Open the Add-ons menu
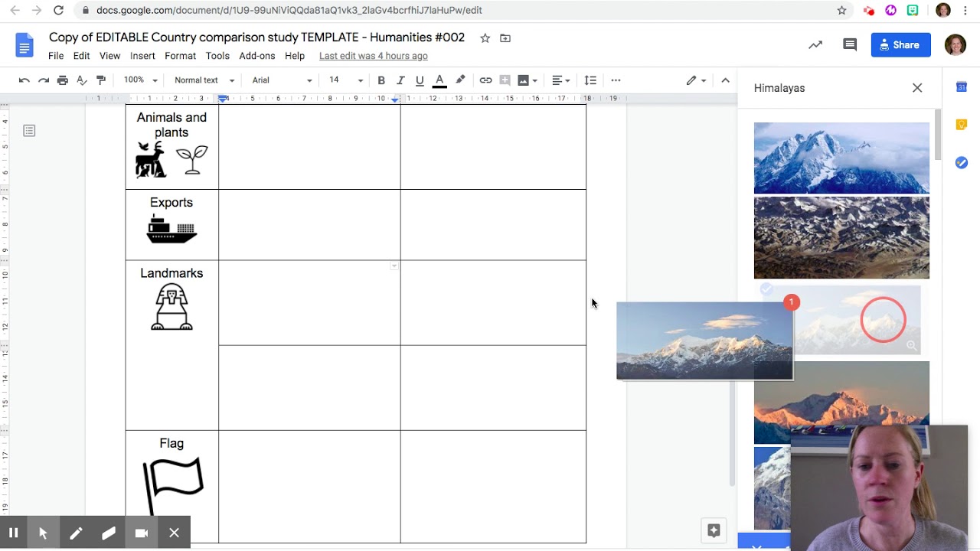 (x=257, y=55)
